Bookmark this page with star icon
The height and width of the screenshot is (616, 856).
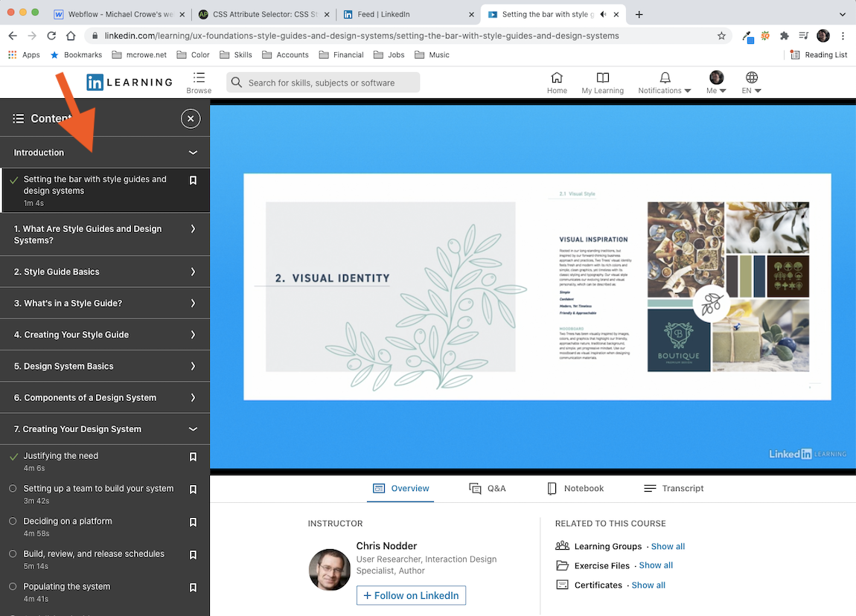pyautogui.click(x=721, y=36)
